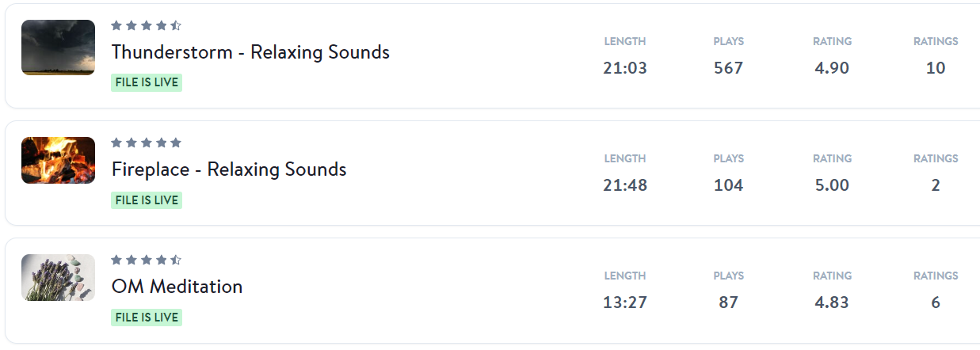The image size is (980, 350).
Task: Click the 104 plays count
Action: (x=728, y=185)
